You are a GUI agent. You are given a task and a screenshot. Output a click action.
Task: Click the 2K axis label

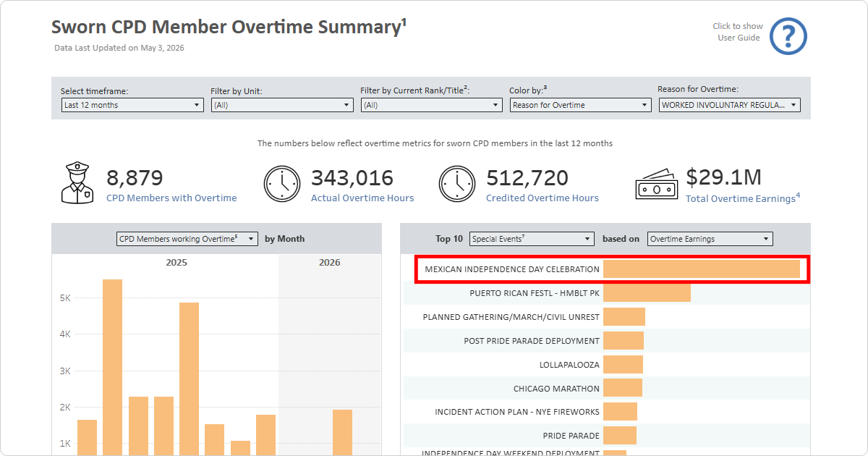coord(64,408)
